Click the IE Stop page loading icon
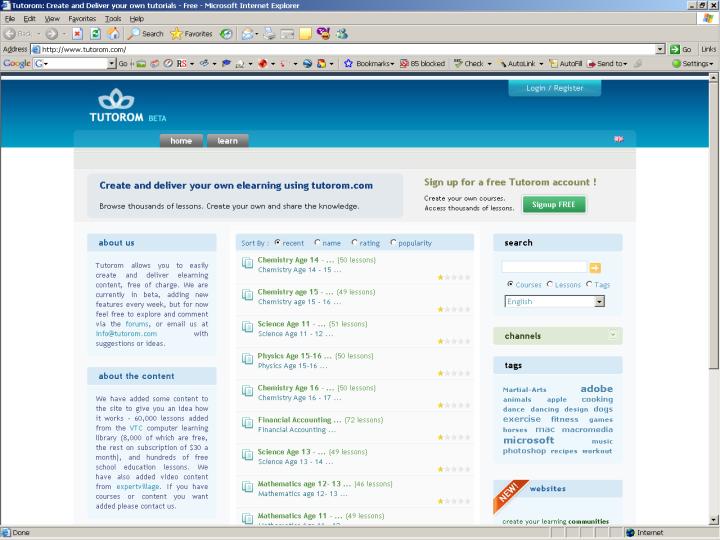The width and height of the screenshot is (720, 540). point(77,34)
